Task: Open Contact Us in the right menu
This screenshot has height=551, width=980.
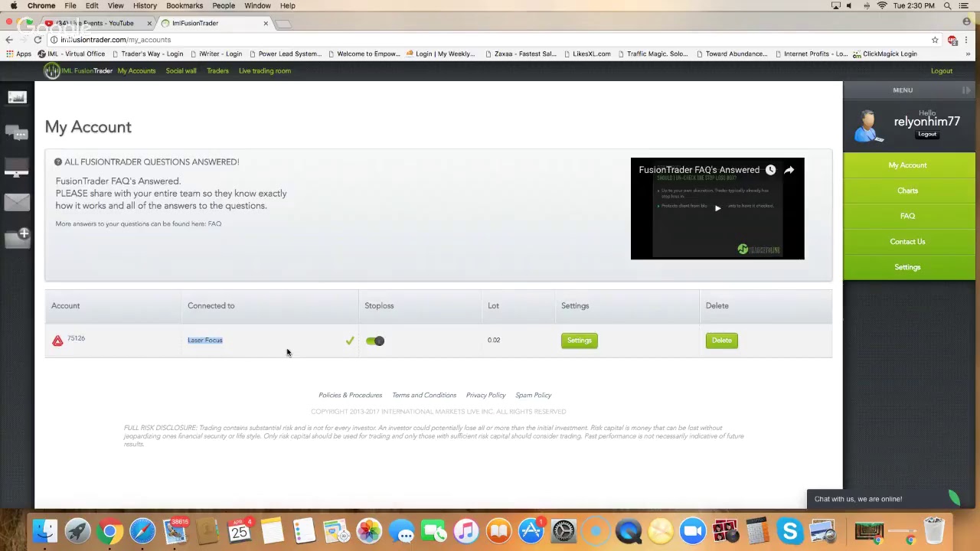Action: tap(907, 242)
